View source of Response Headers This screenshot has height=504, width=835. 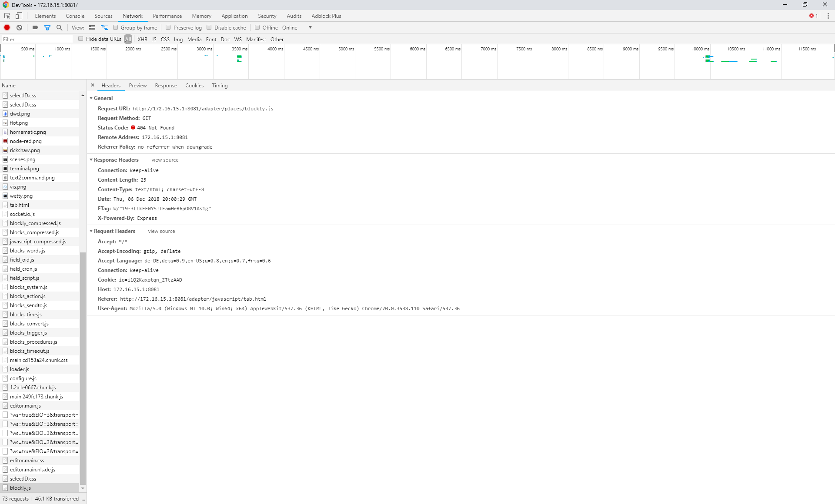click(x=164, y=159)
